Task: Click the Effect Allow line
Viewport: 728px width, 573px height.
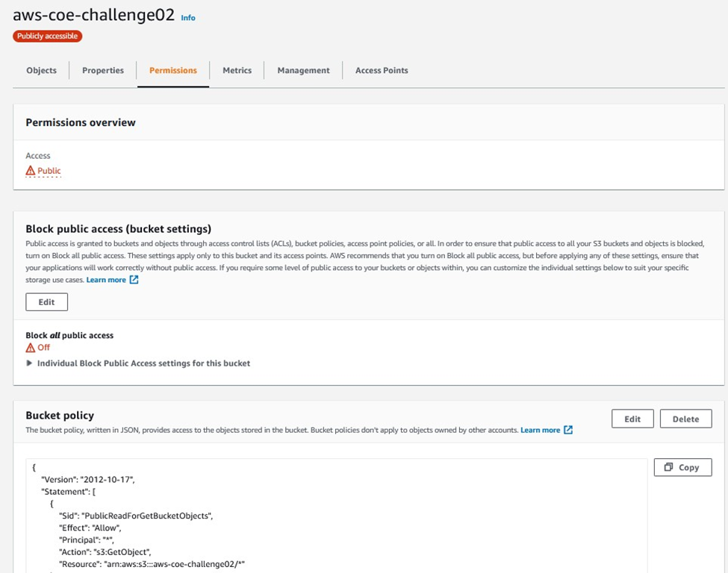Action: (90, 528)
